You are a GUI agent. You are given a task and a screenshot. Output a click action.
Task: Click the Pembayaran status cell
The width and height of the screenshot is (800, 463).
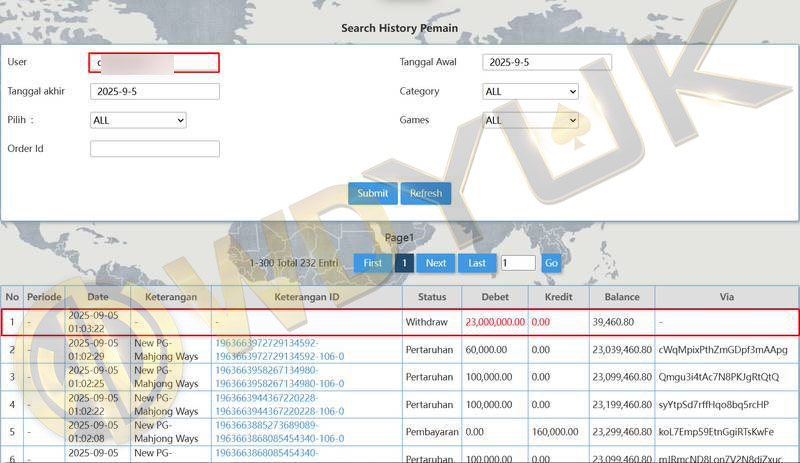432,432
